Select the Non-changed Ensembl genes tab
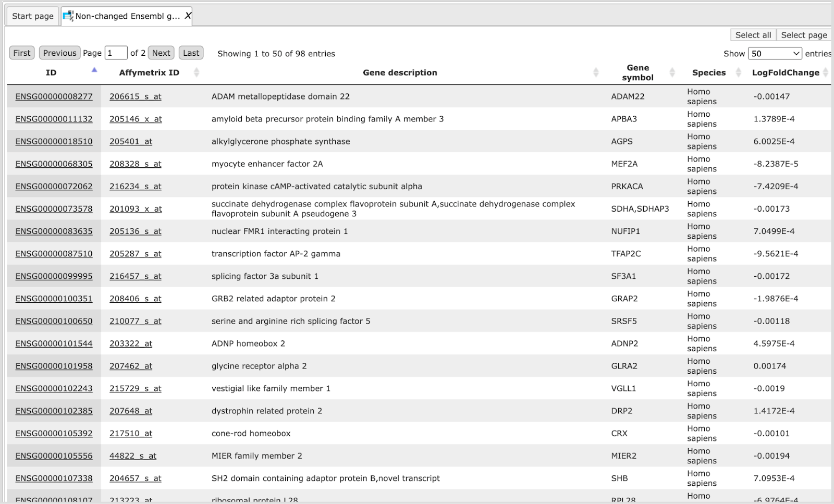The height and width of the screenshot is (504, 834). point(127,16)
